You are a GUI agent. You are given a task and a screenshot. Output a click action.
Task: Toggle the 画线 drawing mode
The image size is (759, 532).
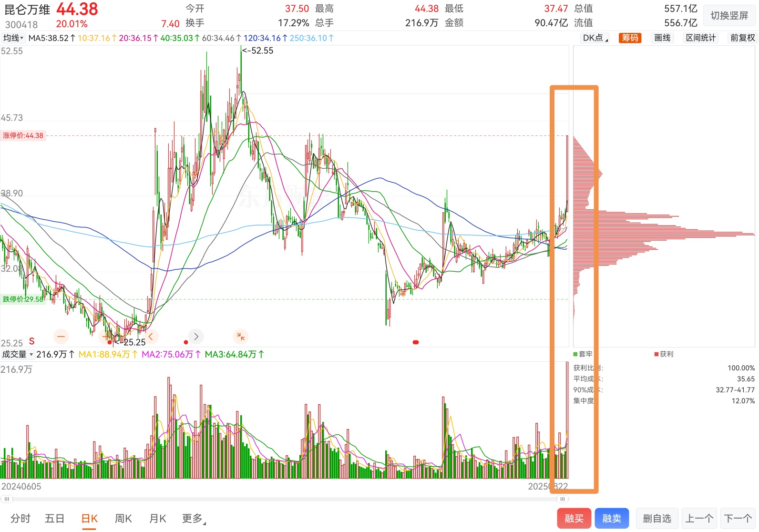[662, 38]
